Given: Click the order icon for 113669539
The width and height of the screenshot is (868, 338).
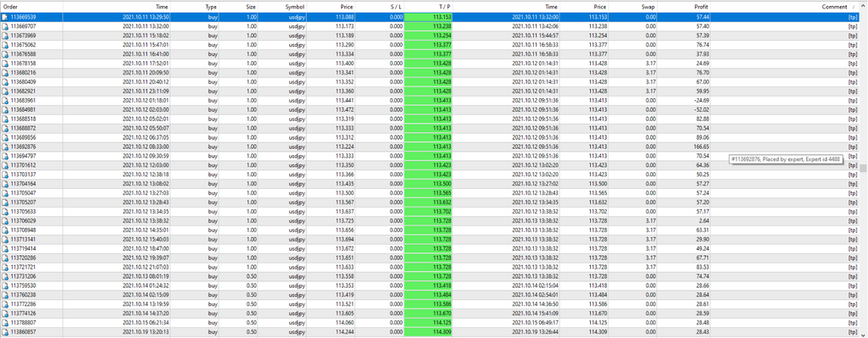Looking at the screenshot, I should [5, 17].
